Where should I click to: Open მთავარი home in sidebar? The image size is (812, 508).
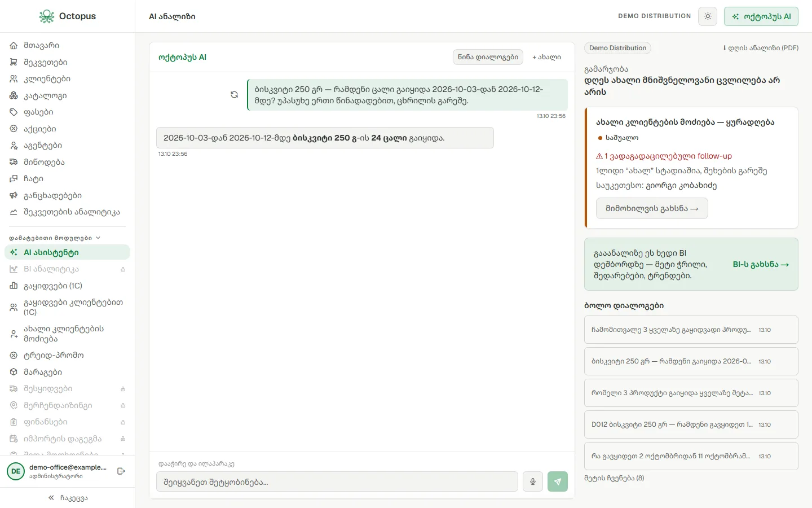coord(67,46)
